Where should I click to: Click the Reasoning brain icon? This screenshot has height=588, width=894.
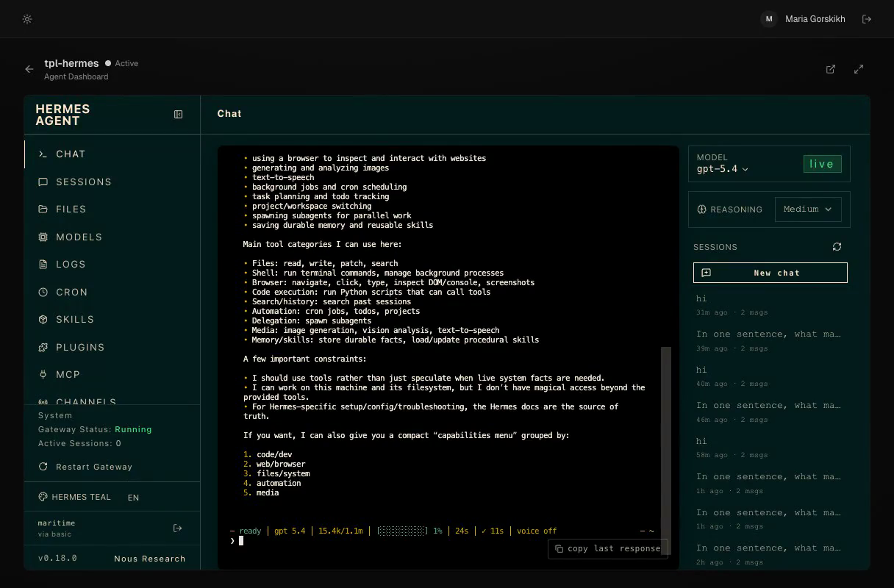click(x=701, y=209)
